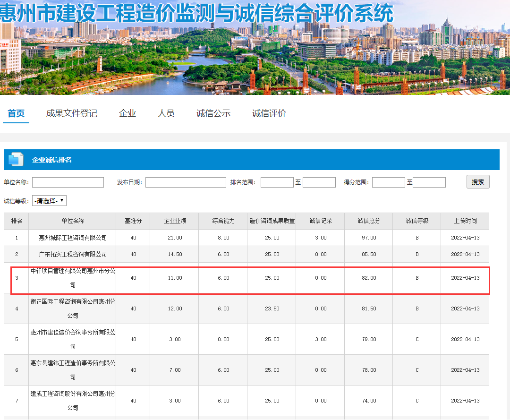This screenshot has width=510, height=420.
Task: Click company name 惠州城际工程咨询有限公司
Action: click(x=73, y=238)
